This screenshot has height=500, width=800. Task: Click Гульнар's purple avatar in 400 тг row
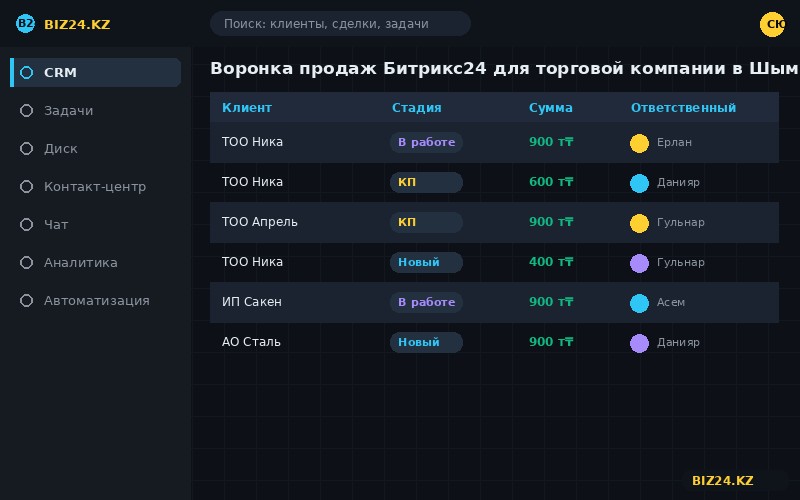tap(639, 263)
